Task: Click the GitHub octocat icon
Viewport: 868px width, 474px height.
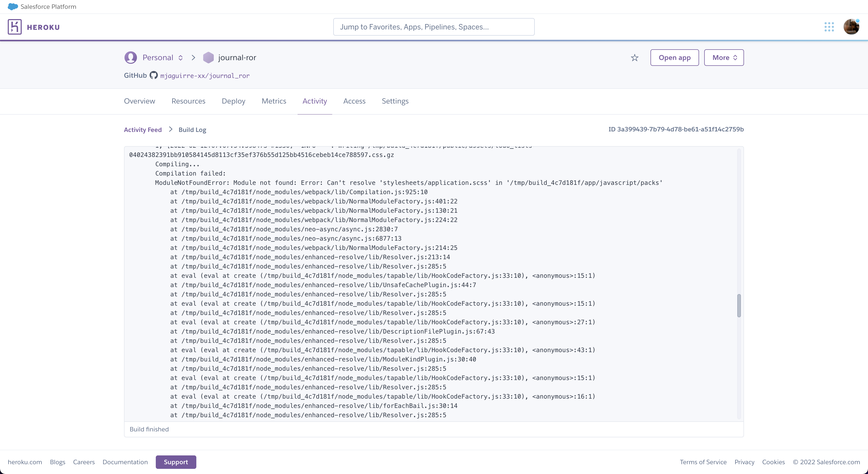Action: pos(154,75)
